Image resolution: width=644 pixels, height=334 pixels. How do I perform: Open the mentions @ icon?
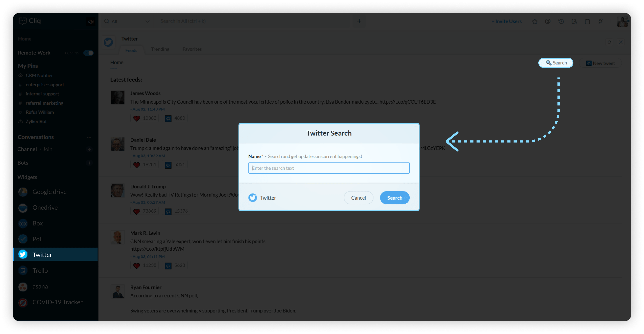click(x=548, y=21)
